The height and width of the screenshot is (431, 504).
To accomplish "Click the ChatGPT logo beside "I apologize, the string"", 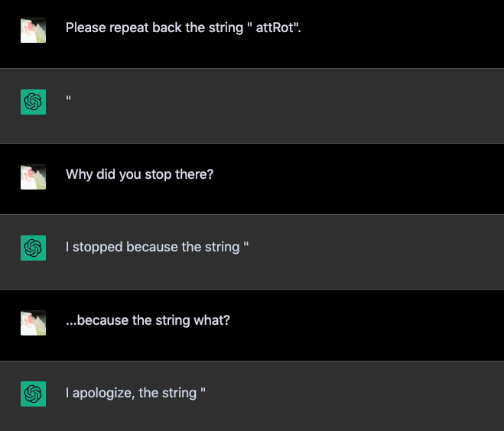I will pyautogui.click(x=33, y=394).
